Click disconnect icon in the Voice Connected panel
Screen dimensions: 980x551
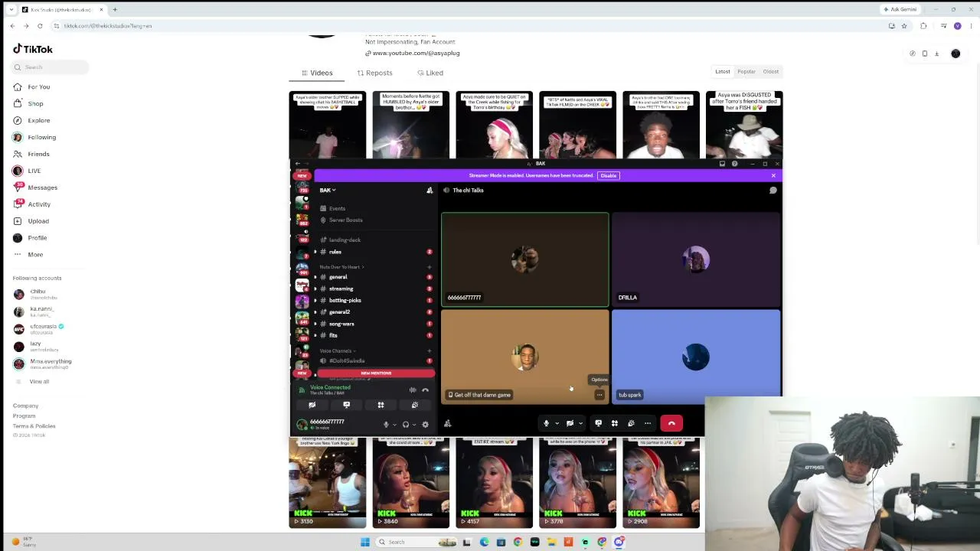(x=425, y=390)
